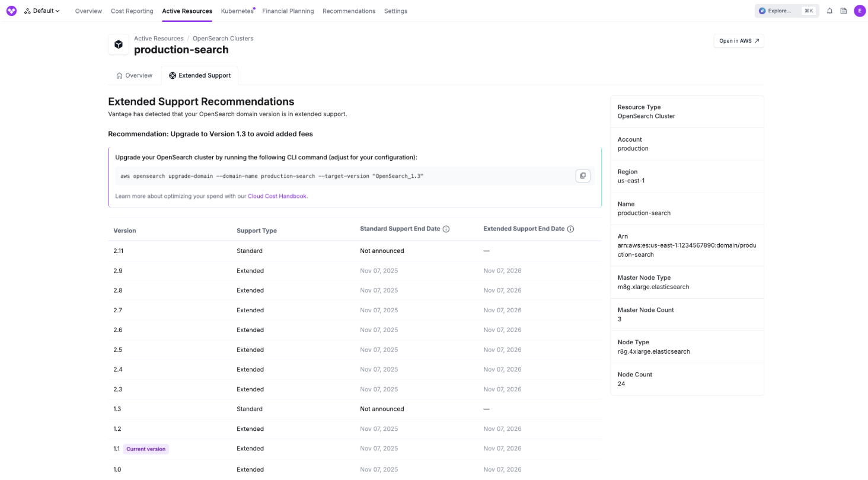Click the Open in AWS button
Screen dimensions: 868x480
coord(738,41)
